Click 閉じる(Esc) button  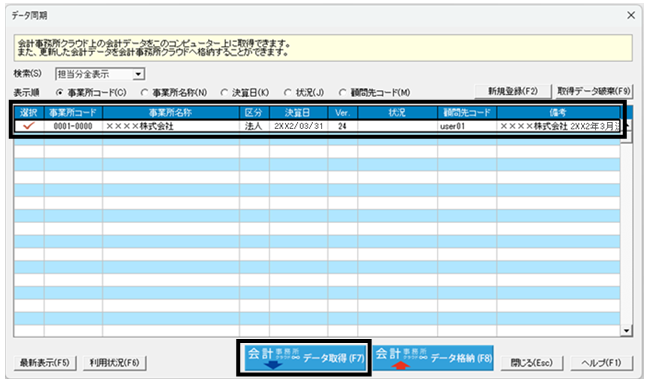coord(532,363)
